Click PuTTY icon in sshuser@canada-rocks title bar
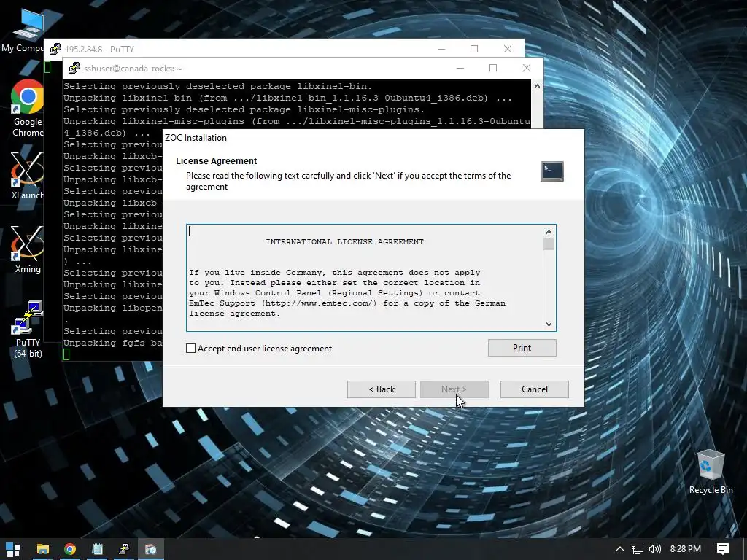Viewport: 747px width, 560px height. tap(74, 68)
